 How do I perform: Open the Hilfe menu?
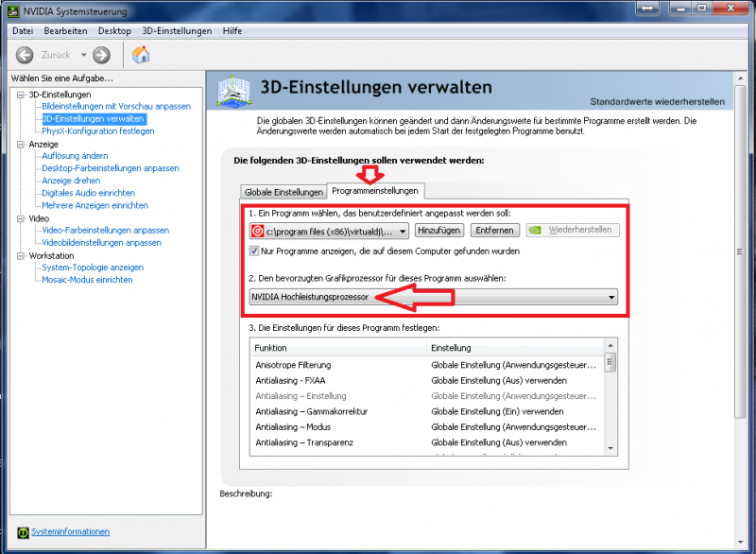(x=232, y=31)
